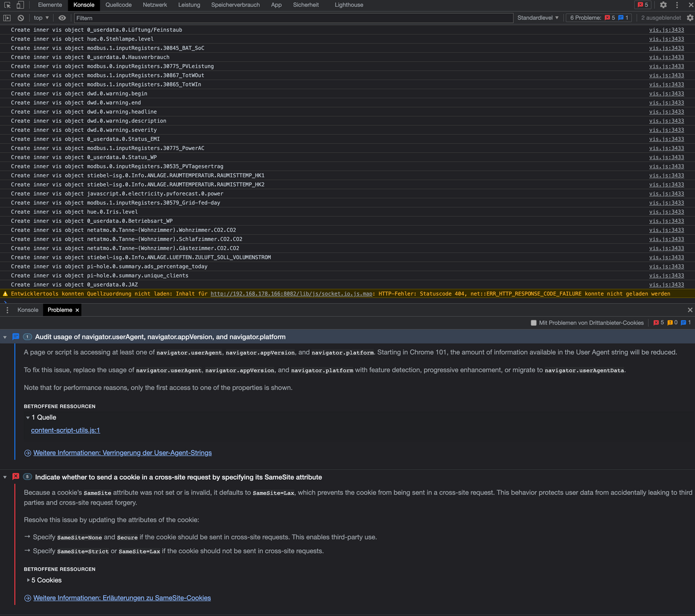
Task: Click the blue info icon of the navigator.userAgent issue
Action: (x=16, y=337)
